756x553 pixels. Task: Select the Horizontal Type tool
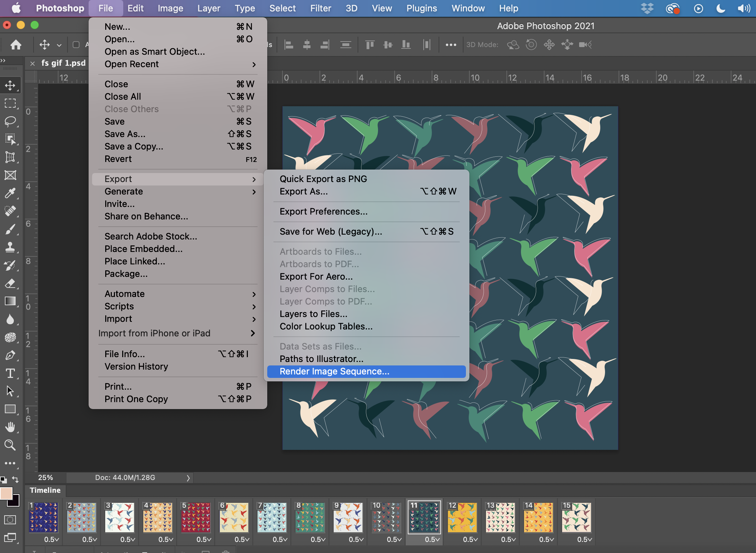click(10, 373)
